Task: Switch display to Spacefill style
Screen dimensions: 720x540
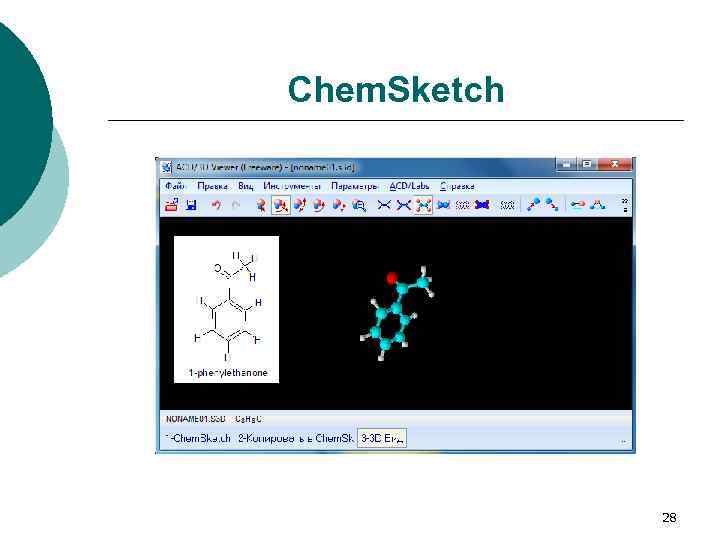Action: tap(443, 205)
